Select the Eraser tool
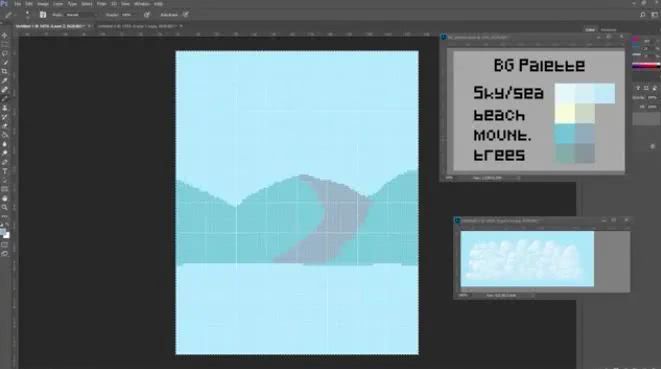This screenshot has height=369, width=661. (5, 126)
